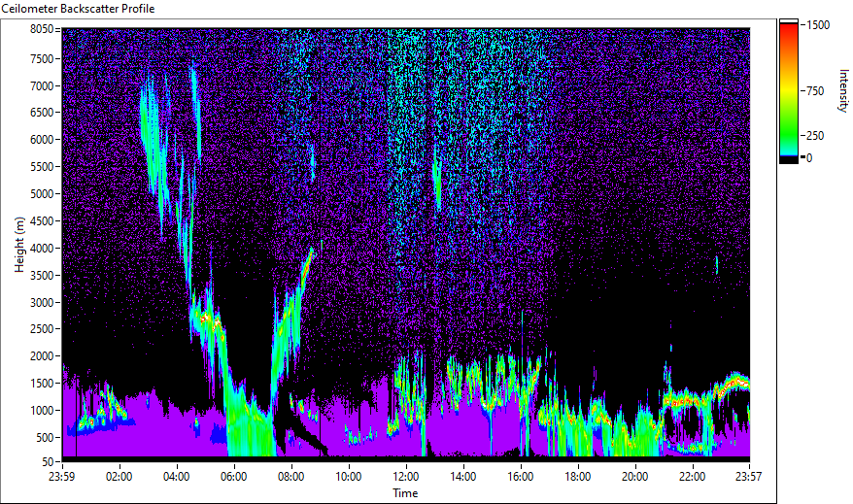Click the 5500 height axis tick label
Screen dimensions: 853x504
click(x=42, y=167)
